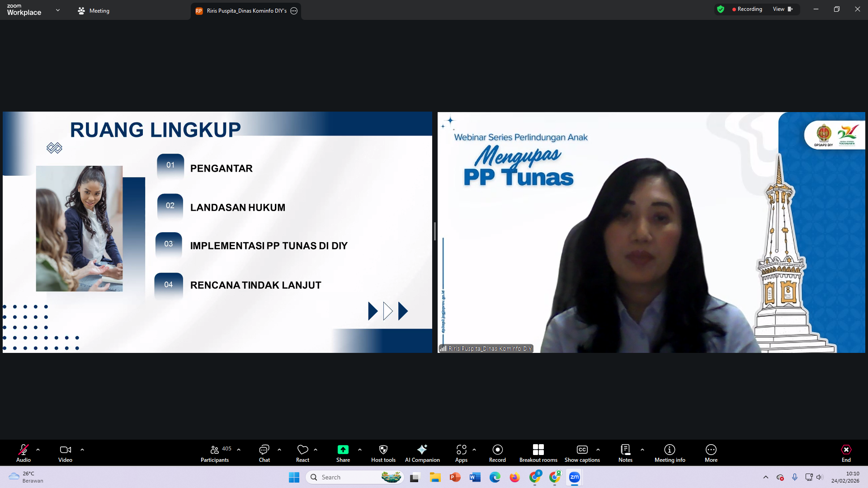Open Host tools shield icon
This screenshot has width=868, height=488.
coord(383,453)
